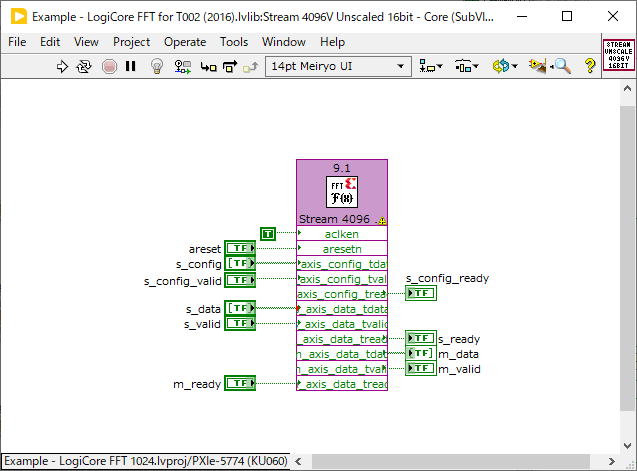Click the magnifier Search icon

click(562, 66)
